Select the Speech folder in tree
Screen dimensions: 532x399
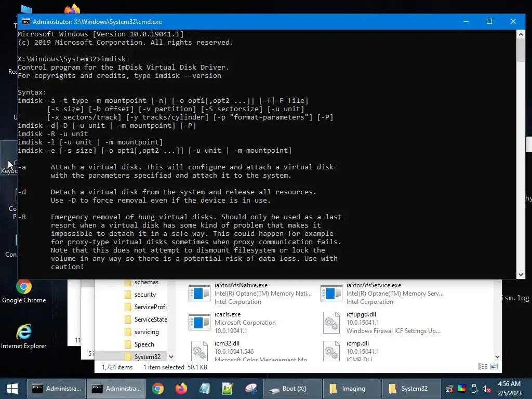click(x=144, y=344)
